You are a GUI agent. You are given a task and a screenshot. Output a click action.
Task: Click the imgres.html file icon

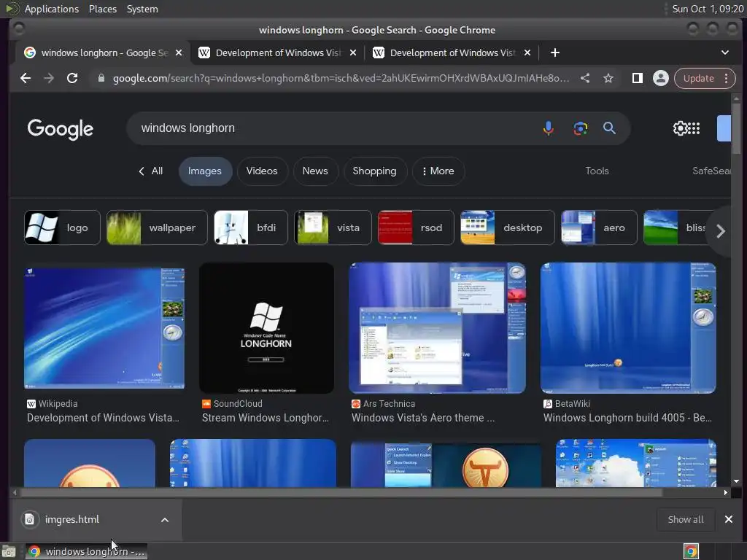tap(29, 519)
